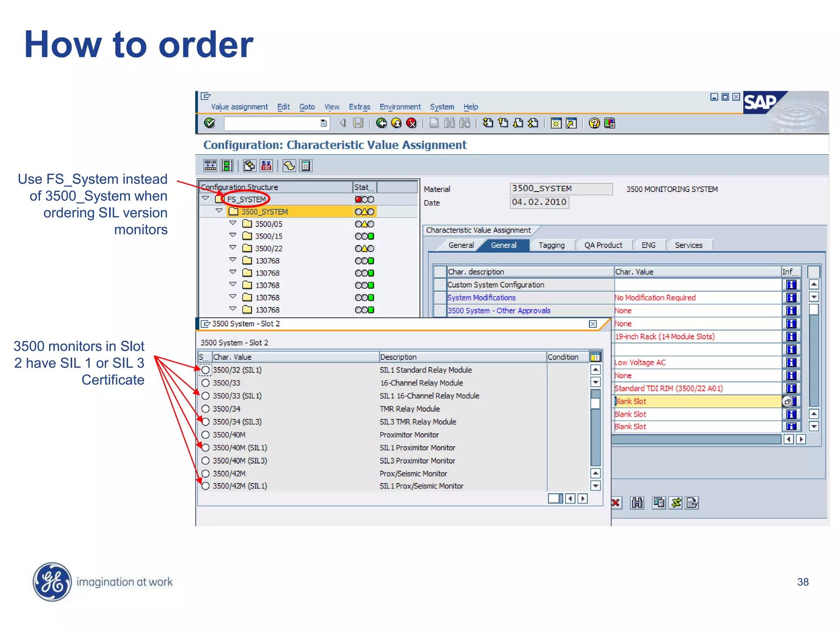This screenshot has width=840, height=630.
Task: Go to Last Page icon
Action: pos(533,123)
